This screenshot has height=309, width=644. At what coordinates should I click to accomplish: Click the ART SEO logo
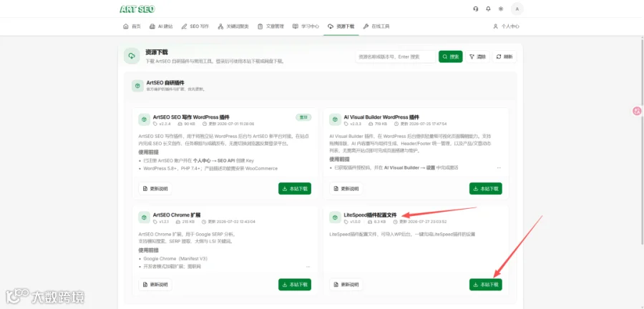tap(137, 9)
